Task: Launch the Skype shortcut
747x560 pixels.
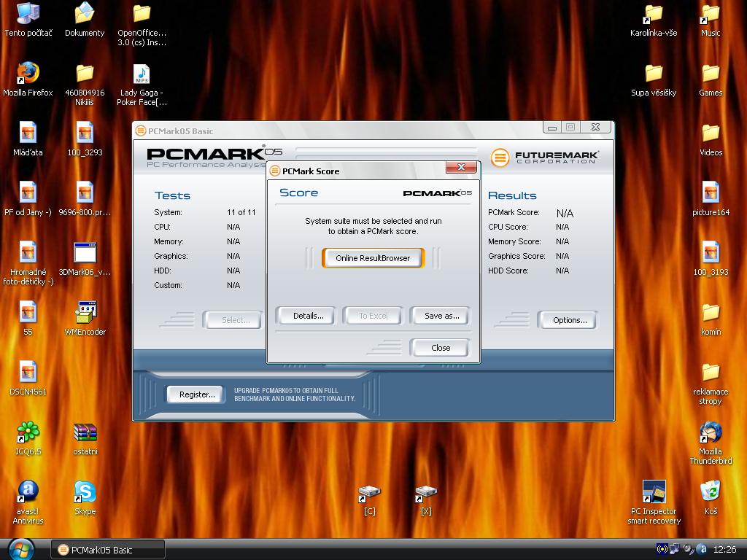Action: (85, 497)
